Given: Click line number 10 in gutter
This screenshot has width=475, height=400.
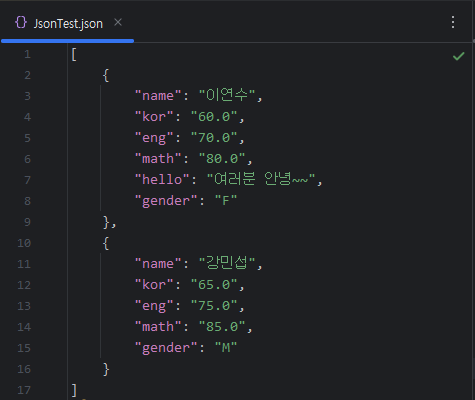Looking at the screenshot, I should point(24,243).
